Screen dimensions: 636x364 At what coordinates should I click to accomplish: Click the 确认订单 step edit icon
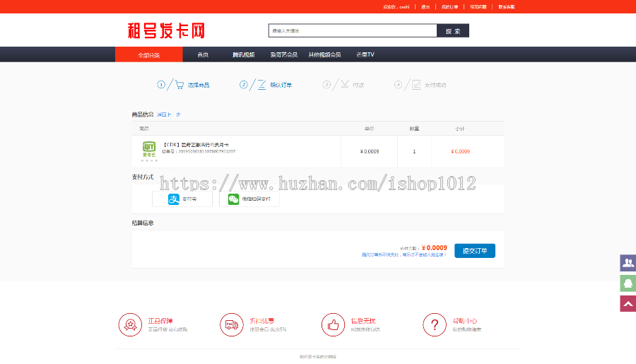click(261, 84)
